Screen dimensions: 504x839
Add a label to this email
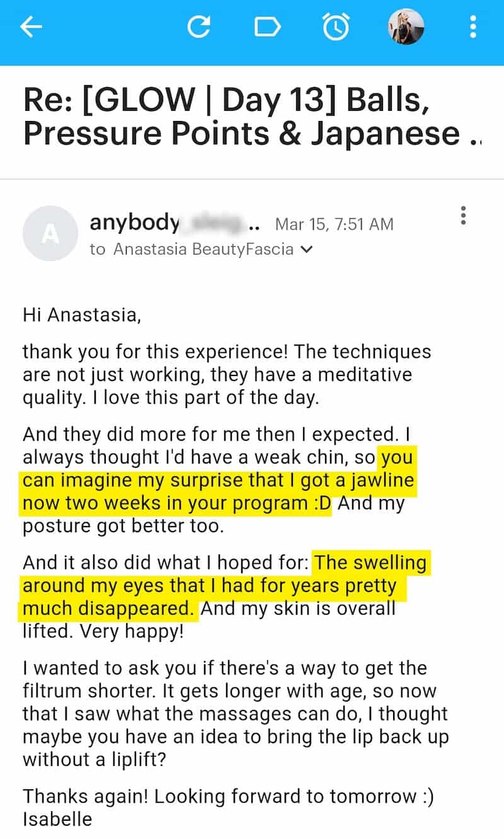[268, 26]
